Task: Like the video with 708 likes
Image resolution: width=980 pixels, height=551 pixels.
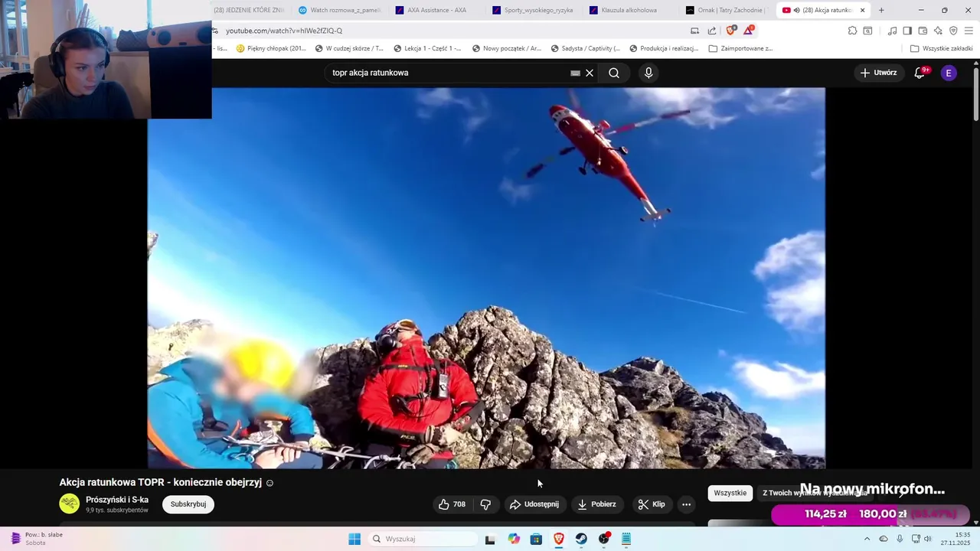Action: (x=452, y=504)
